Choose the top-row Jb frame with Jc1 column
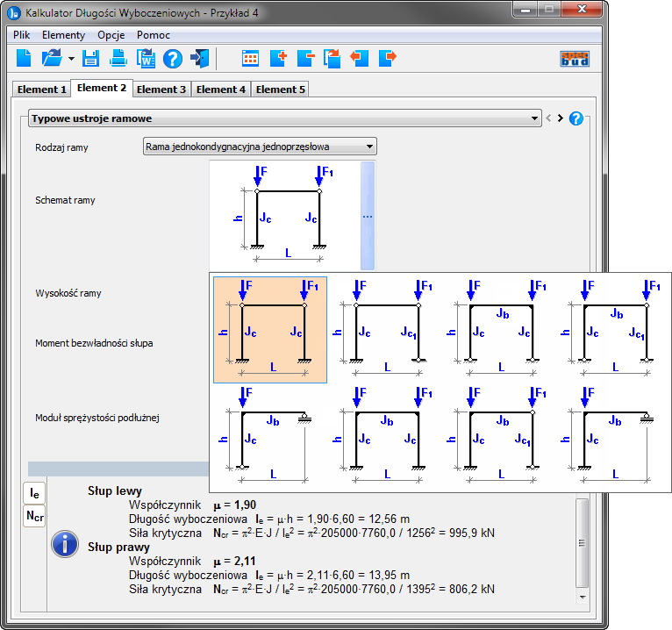The image size is (672, 630). (x=612, y=330)
